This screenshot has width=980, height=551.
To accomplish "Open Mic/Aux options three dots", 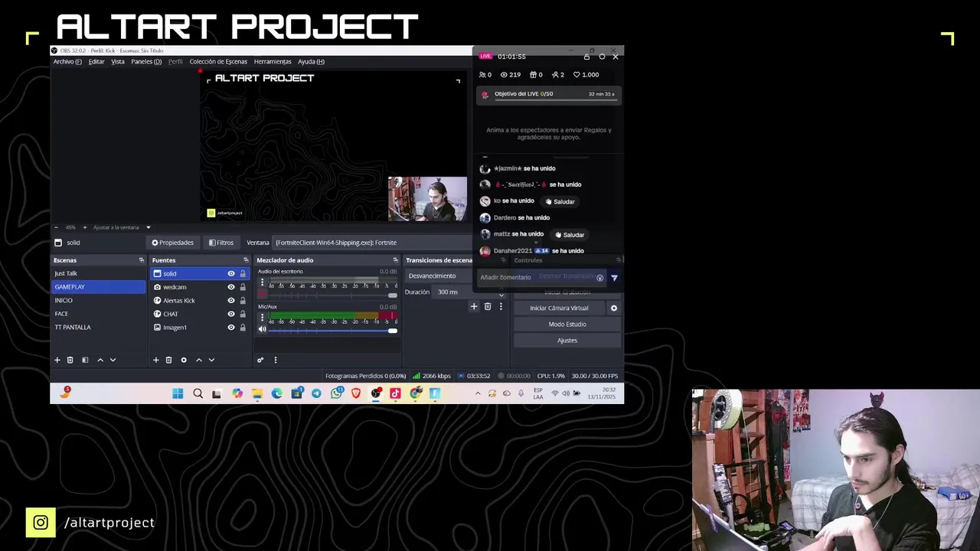I will (262, 317).
